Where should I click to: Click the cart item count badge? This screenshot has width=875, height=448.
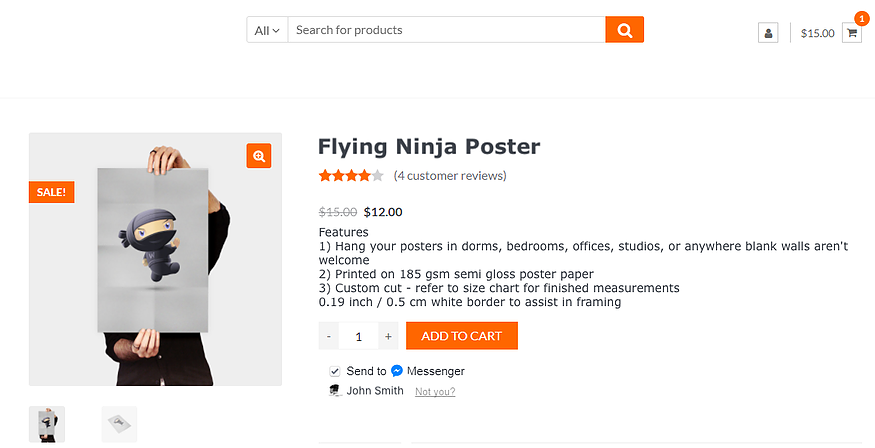point(862,18)
